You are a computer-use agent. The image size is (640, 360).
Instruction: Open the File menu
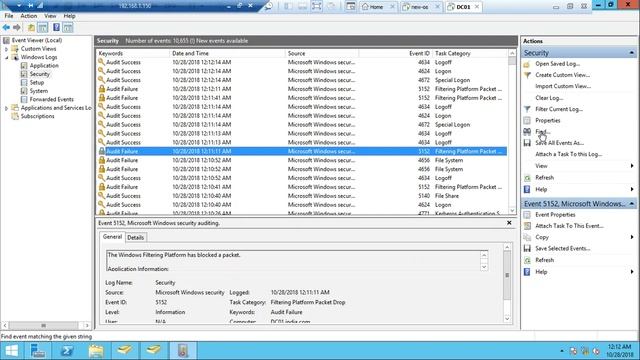[x=9, y=16]
